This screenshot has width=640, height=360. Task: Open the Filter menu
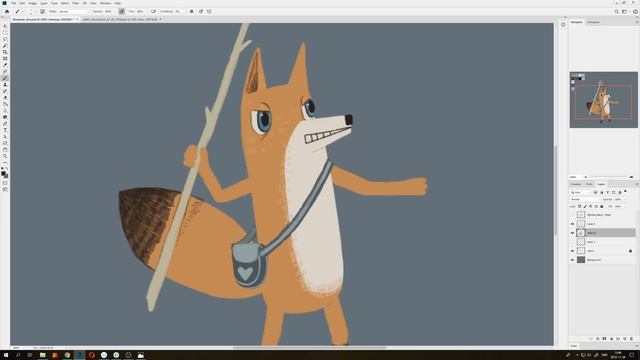[x=76, y=3]
